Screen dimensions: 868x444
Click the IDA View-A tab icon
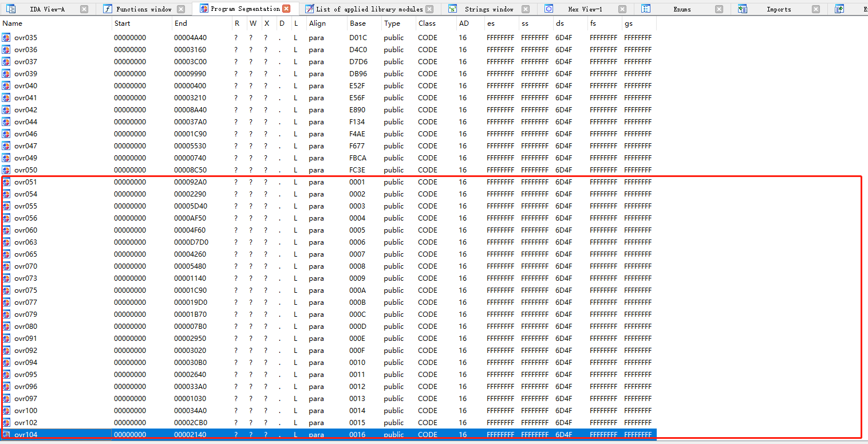[x=11, y=9]
